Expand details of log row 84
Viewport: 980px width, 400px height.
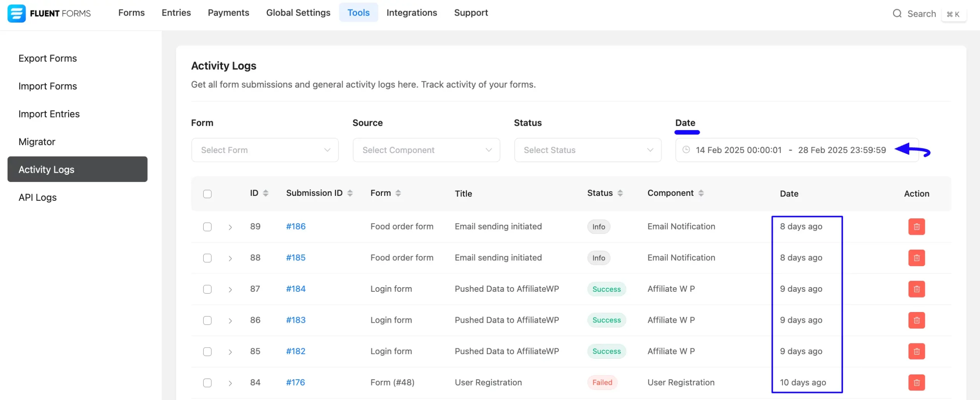coord(230,383)
